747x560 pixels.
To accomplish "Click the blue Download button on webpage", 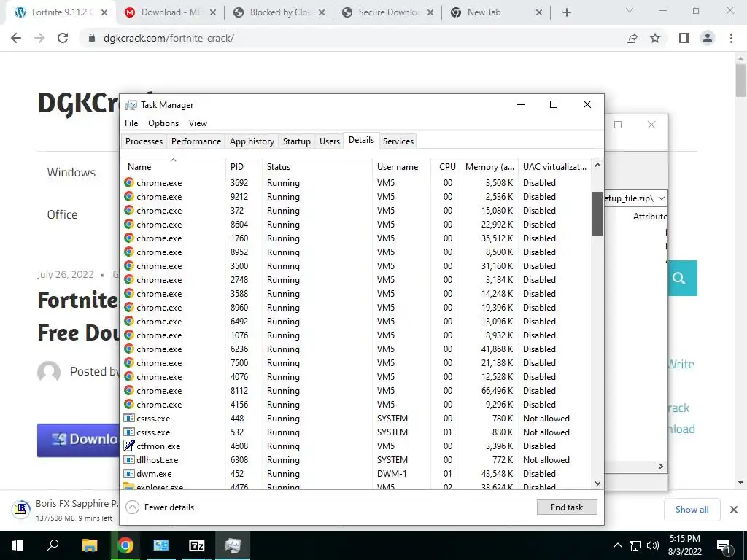I will 79,440.
